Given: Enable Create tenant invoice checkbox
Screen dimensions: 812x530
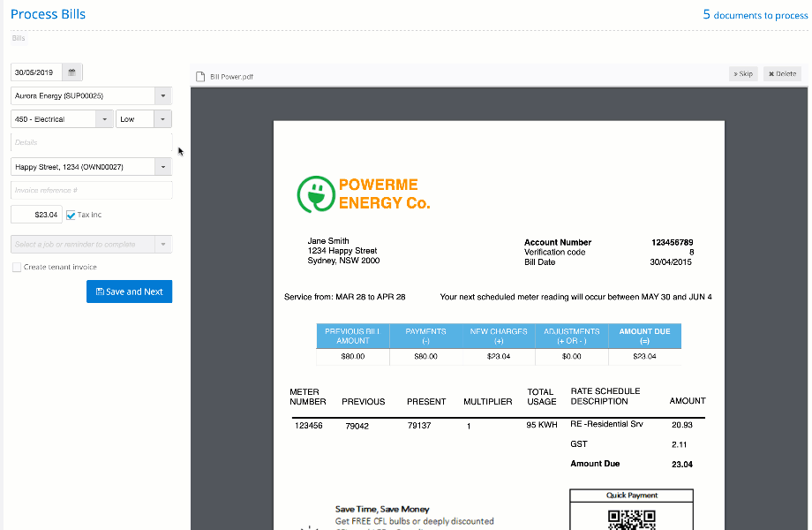Looking at the screenshot, I should 17,268.
